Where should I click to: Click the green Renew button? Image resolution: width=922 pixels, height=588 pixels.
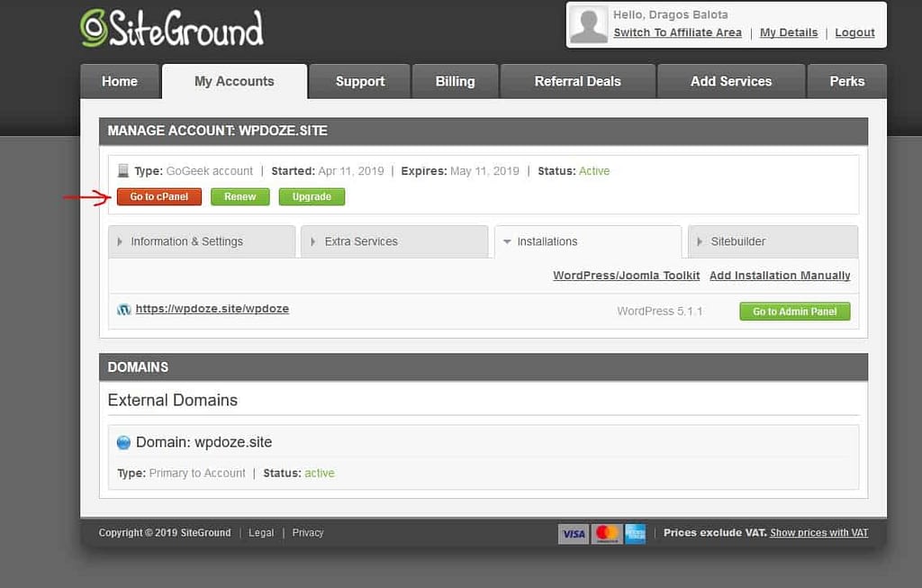pos(240,197)
